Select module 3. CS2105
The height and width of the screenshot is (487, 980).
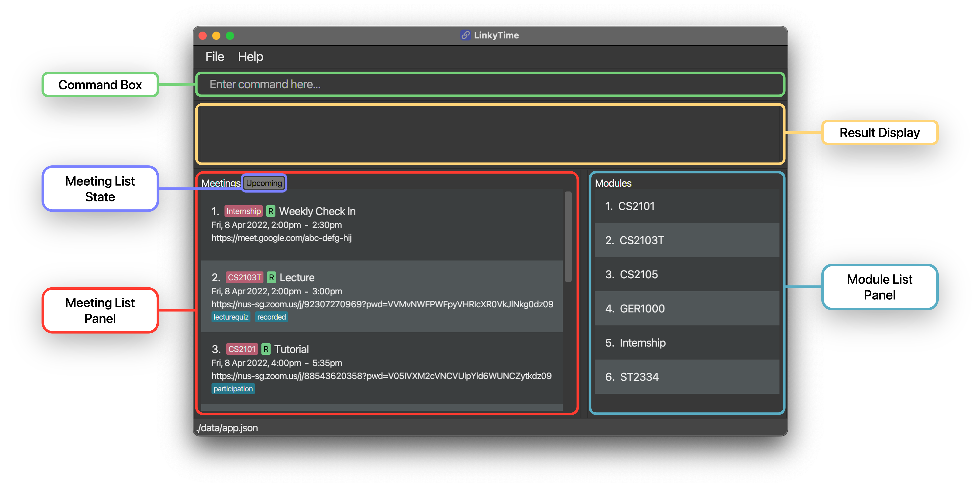(x=687, y=275)
